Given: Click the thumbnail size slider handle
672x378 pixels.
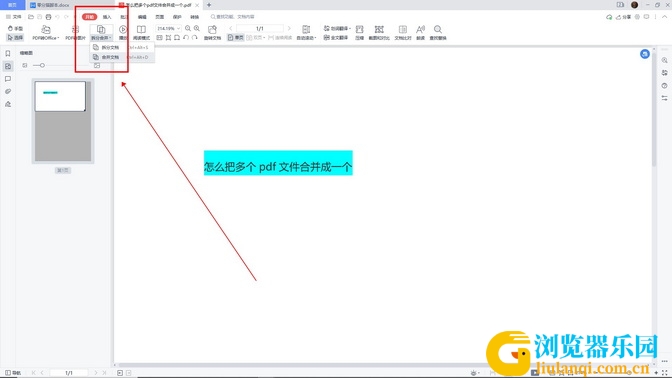Looking at the screenshot, I should tap(42, 66).
